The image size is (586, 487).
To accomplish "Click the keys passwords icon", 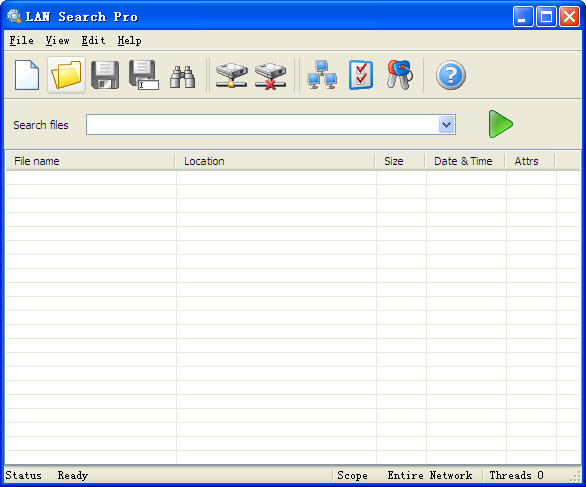I will coord(400,75).
